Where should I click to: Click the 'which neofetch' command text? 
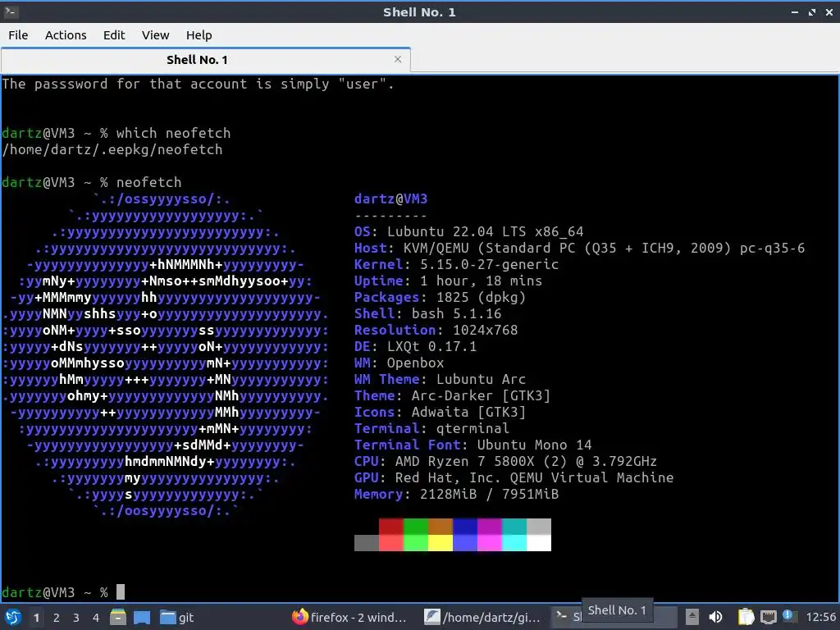[173, 133]
